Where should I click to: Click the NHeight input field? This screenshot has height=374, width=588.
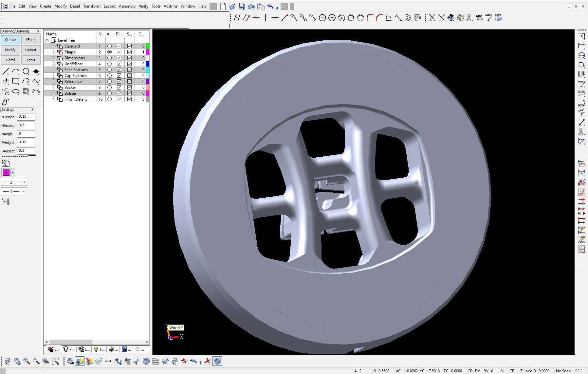click(26, 117)
